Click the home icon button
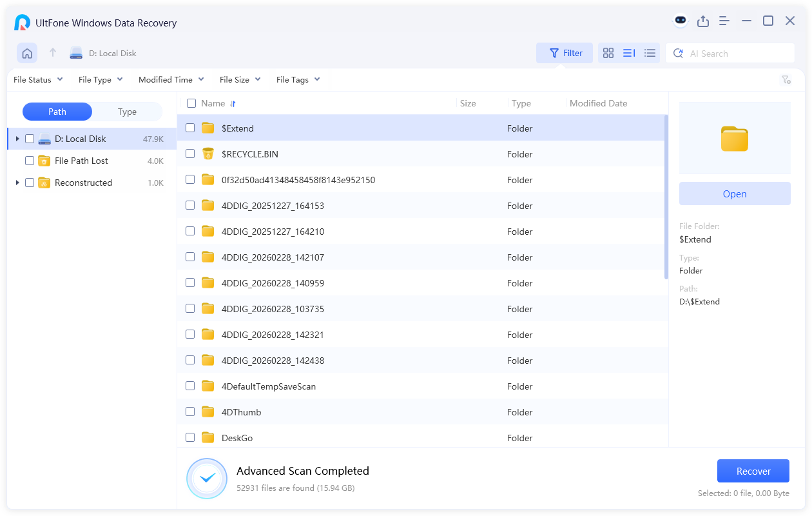This screenshot has height=516, width=812. (27, 53)
